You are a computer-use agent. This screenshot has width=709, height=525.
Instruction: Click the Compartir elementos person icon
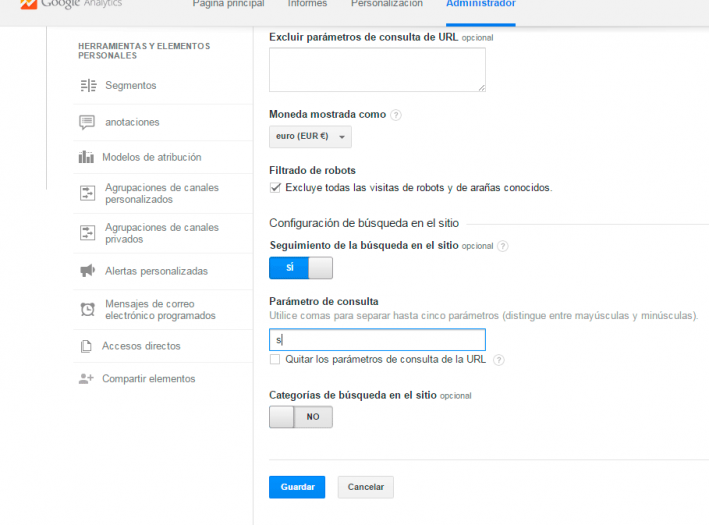coord(86,379)
